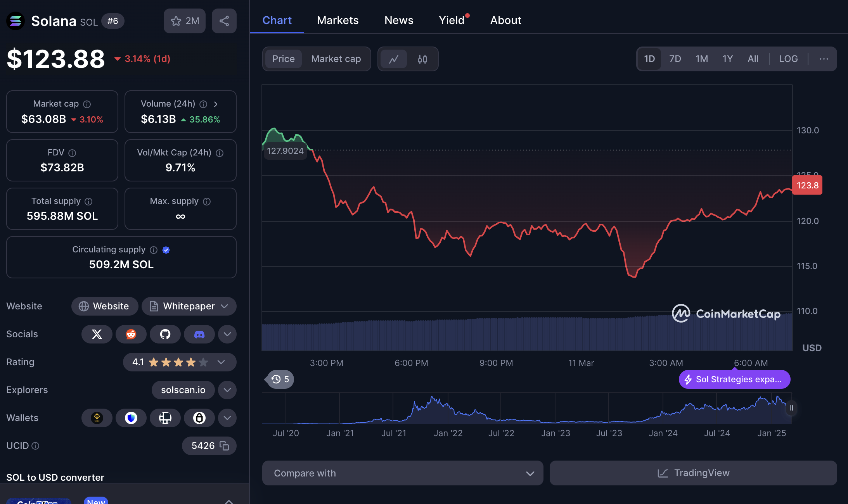Open the Reddit social link
Viewport: 848px width, 504px height.
tap(131, 334)
